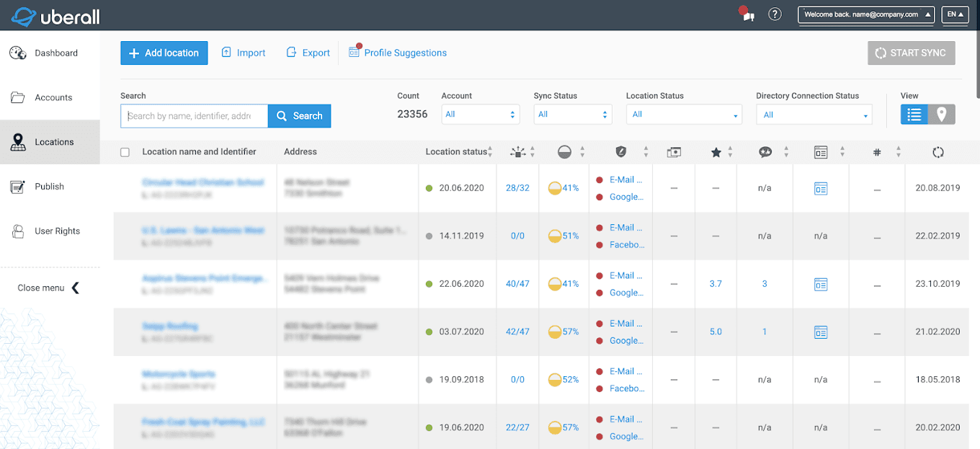Click the location status date 22.06.2020

462,284
